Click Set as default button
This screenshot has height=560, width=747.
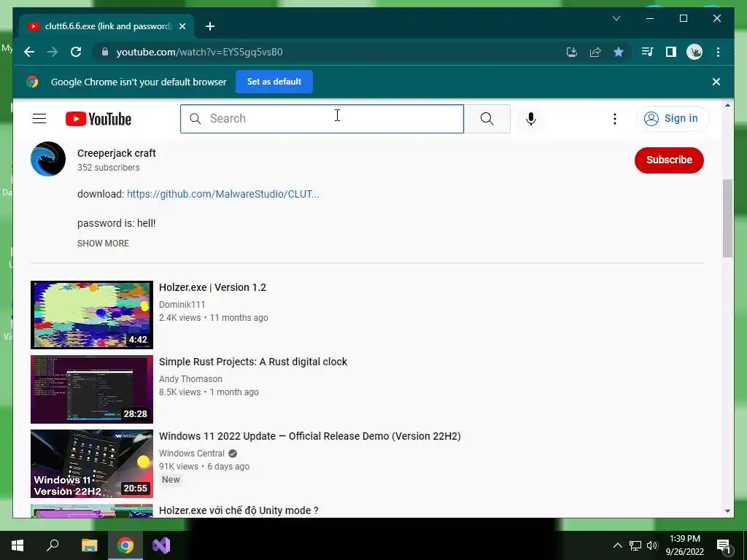274,82
